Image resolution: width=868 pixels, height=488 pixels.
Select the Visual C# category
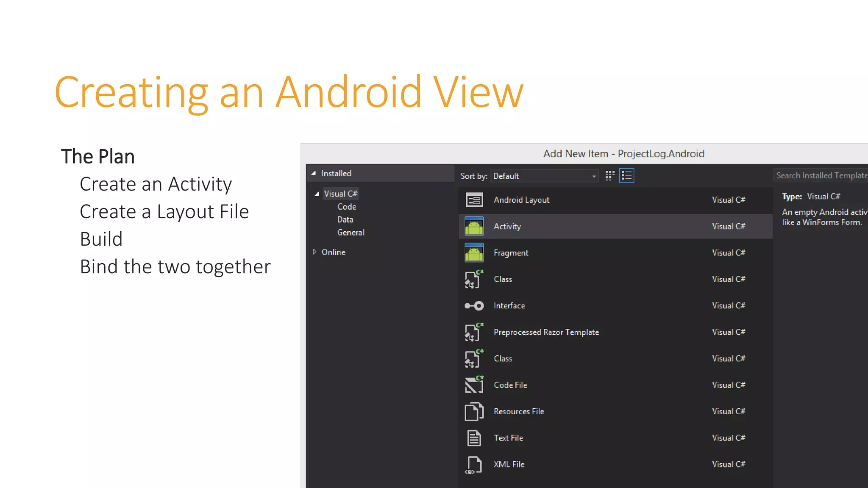point(341,194)
